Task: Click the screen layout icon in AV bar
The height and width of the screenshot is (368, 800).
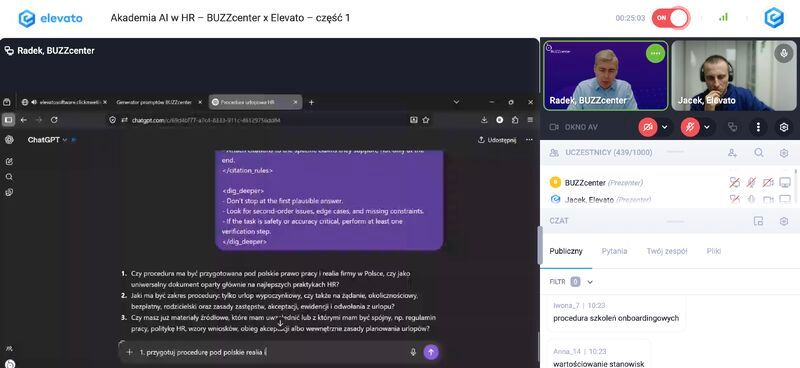Action: coord(733,127)
